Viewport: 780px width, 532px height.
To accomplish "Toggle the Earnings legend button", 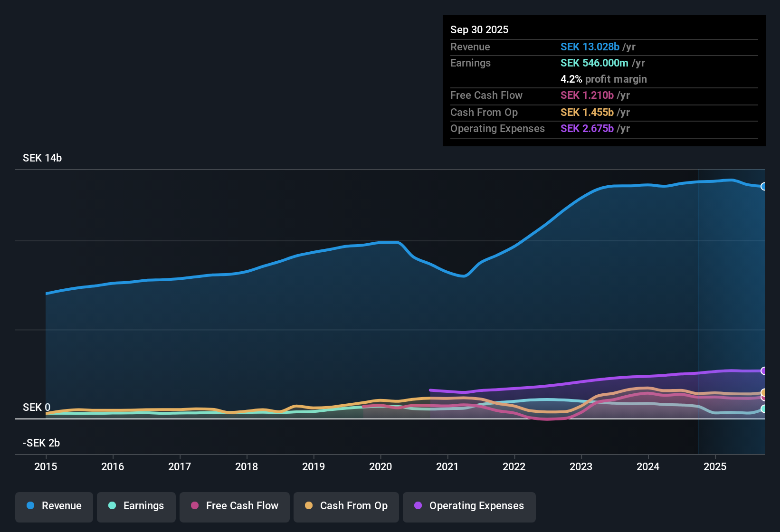I will pos(136,507).
